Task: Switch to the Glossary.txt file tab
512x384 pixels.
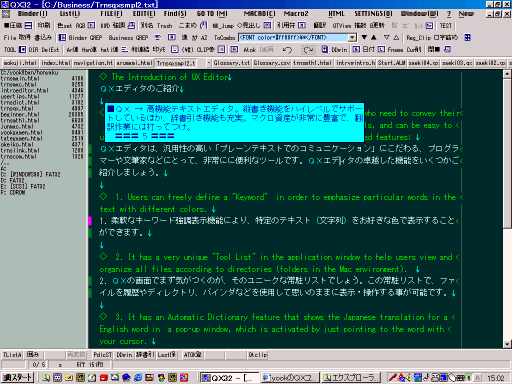Action: (231, 63)
